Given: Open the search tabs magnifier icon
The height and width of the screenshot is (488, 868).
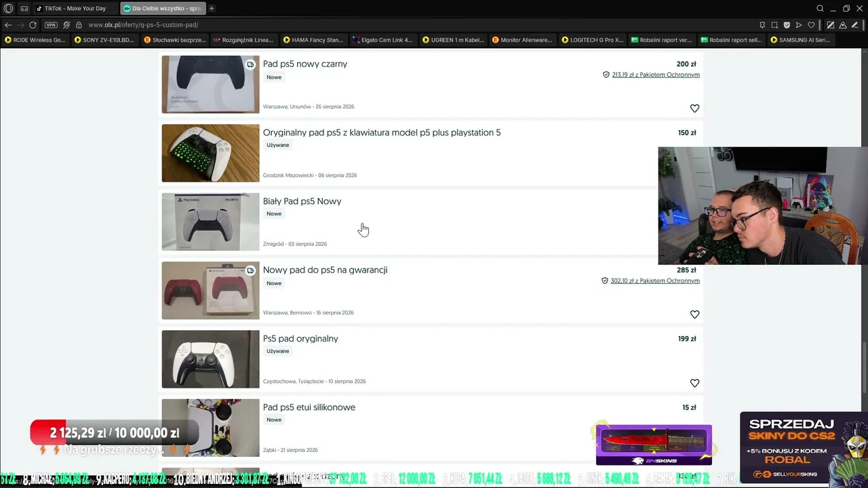Looking at the screenshot, I should click(820, 9).
